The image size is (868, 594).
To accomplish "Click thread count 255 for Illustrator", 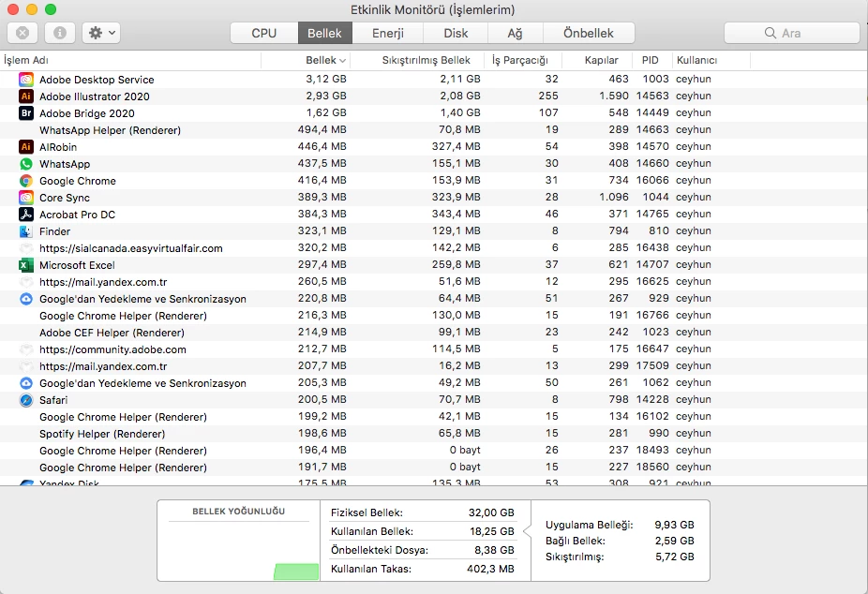I will point(548,96).
